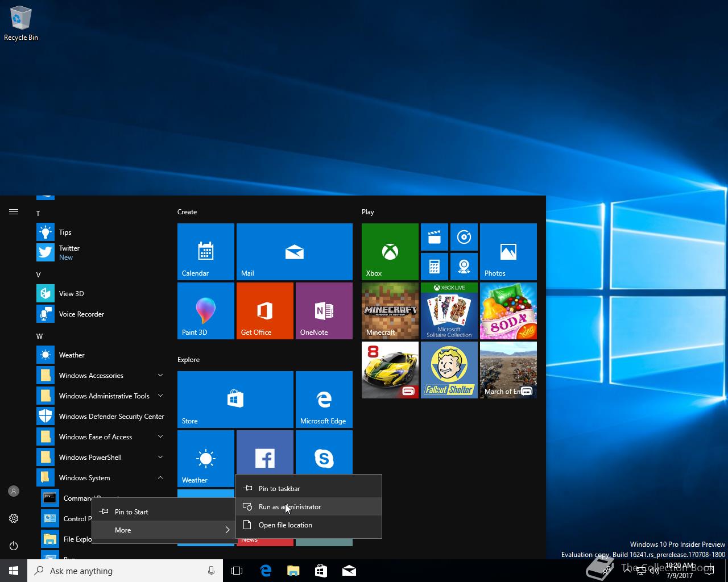
Task: Select Pin to Start
Action: [164, 512]
